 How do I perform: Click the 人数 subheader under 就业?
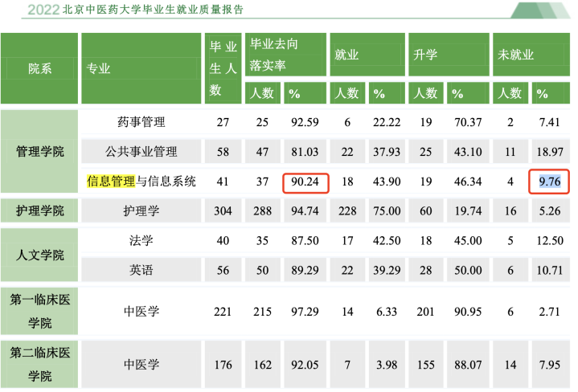coord(347,93)
